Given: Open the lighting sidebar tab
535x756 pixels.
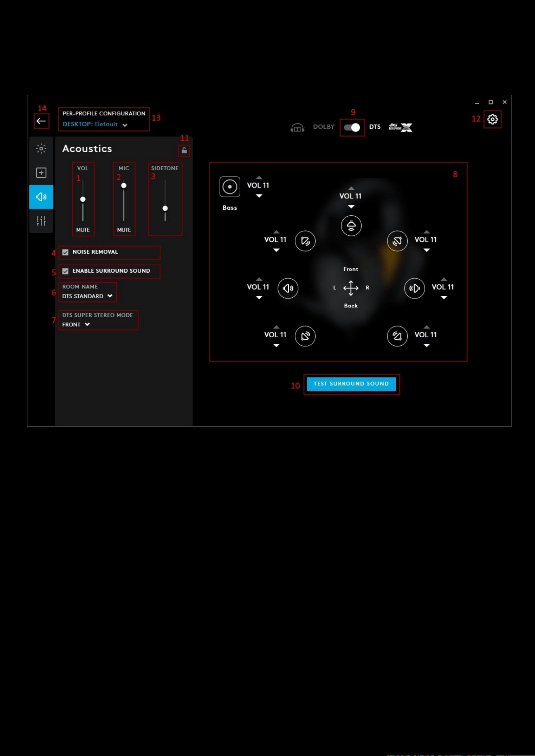Looking at the screenshot, I should point(41,148).
